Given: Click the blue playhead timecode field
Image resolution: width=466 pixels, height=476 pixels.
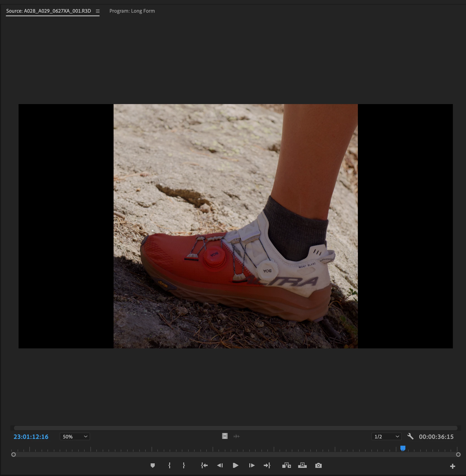Looking at the screenshot, I should coord(31,437).
